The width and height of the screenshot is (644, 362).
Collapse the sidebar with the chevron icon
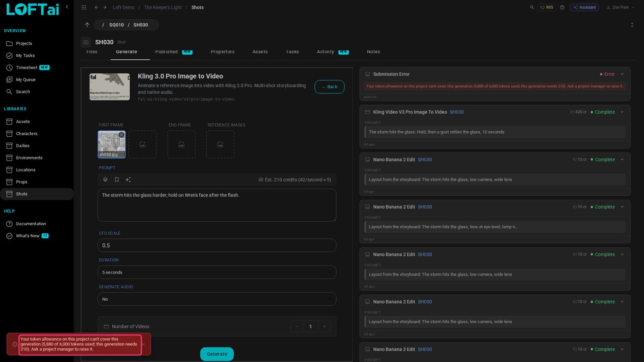(67, 7)
